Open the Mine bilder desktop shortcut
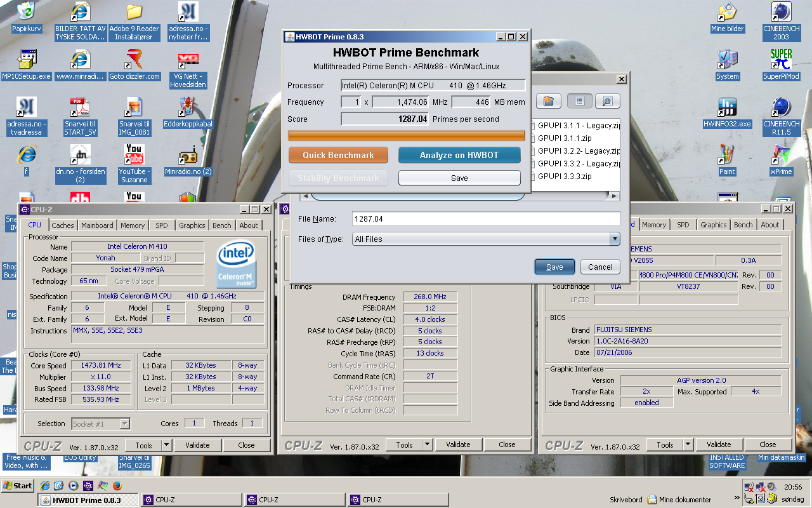 727,18
